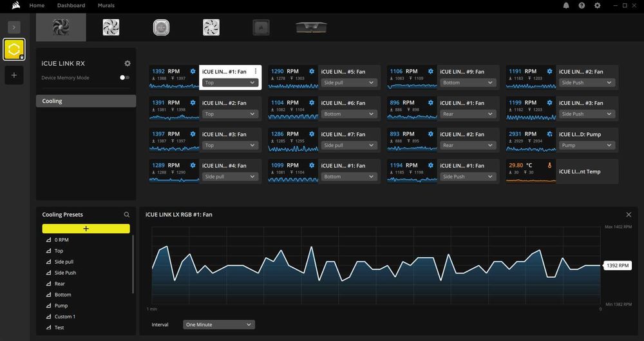Select the second white fan device tab

coord(211,28)
